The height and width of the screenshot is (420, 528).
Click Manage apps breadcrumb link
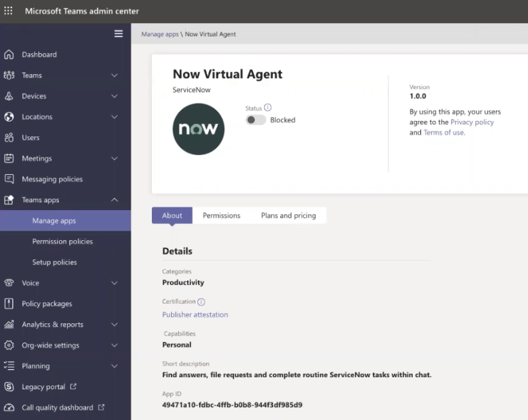point(160,34)
